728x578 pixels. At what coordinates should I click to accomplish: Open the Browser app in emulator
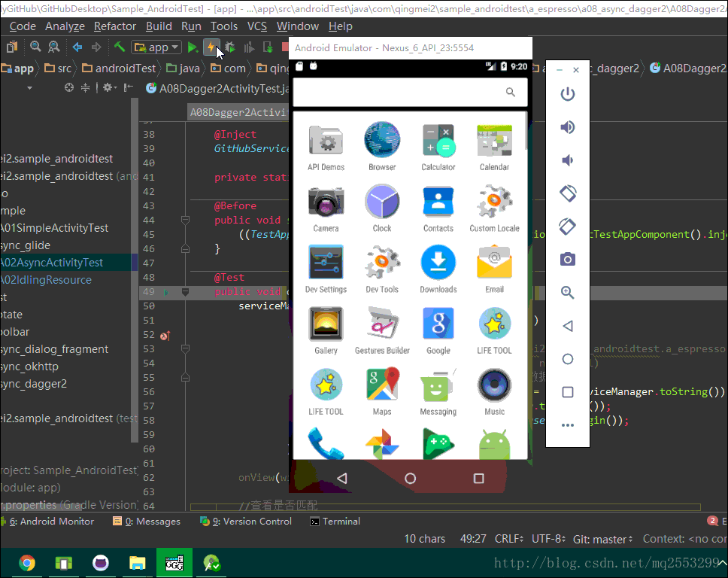(x=382, y=148)
